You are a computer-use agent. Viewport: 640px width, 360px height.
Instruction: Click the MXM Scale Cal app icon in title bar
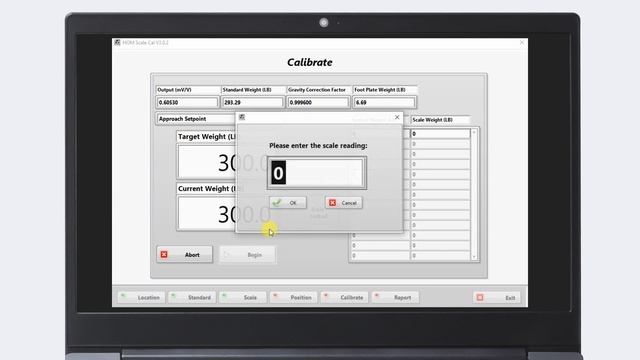tap(118, 42)
